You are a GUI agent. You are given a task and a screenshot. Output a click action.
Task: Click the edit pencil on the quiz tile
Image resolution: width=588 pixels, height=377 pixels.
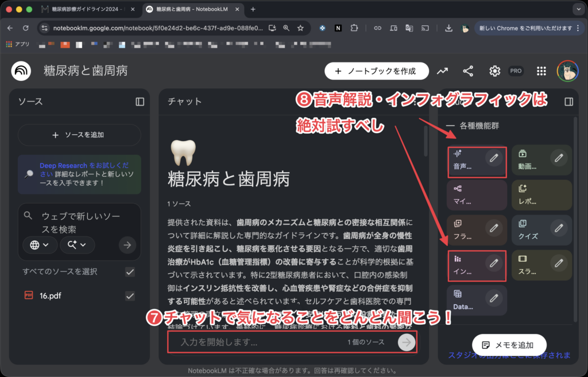(558, 228)
